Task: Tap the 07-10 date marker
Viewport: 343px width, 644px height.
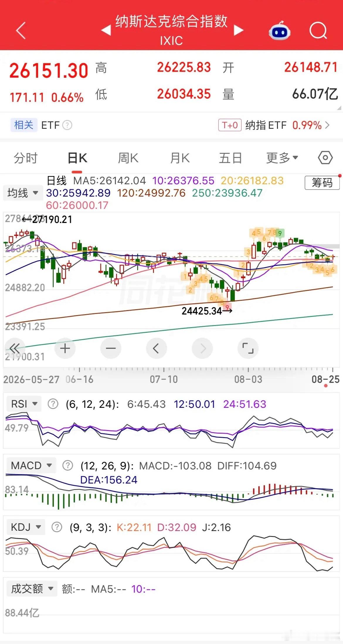Action: coord(164,379)
